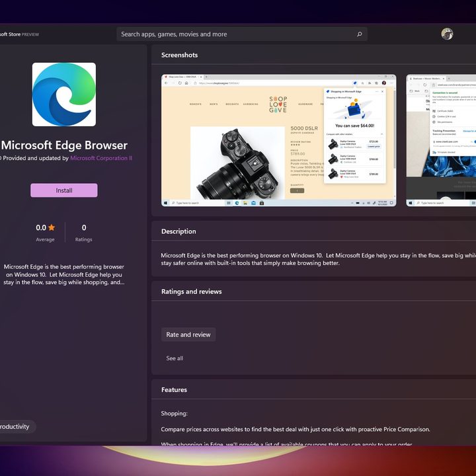Screen dimensions: 476x476
Task: Click the truncated description under ratings
Action: pyautogui.click(x=63, y=274)
